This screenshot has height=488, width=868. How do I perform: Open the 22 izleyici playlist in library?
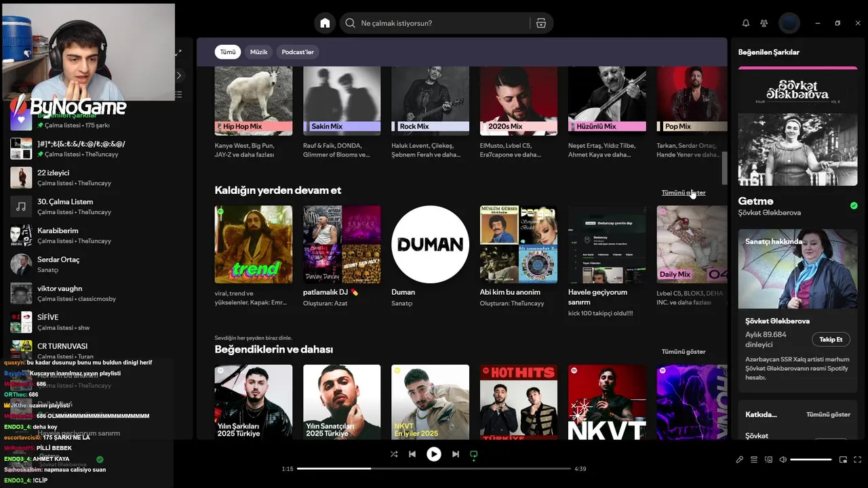95,178
